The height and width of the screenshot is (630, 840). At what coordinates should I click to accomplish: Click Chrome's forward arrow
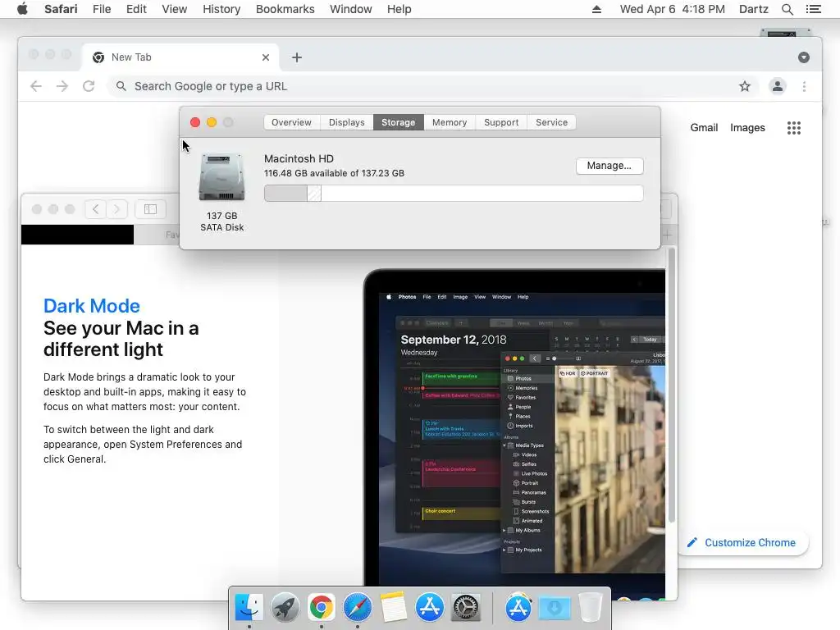tap(62, 86)
